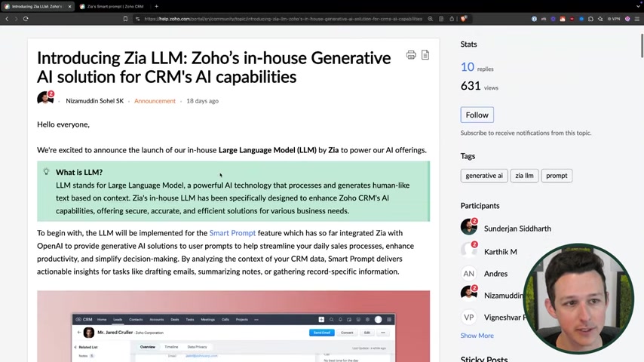Open the browser hamburger menu
Screen dimensions: 644x362
pyautogui.click(x=637, y=19)
